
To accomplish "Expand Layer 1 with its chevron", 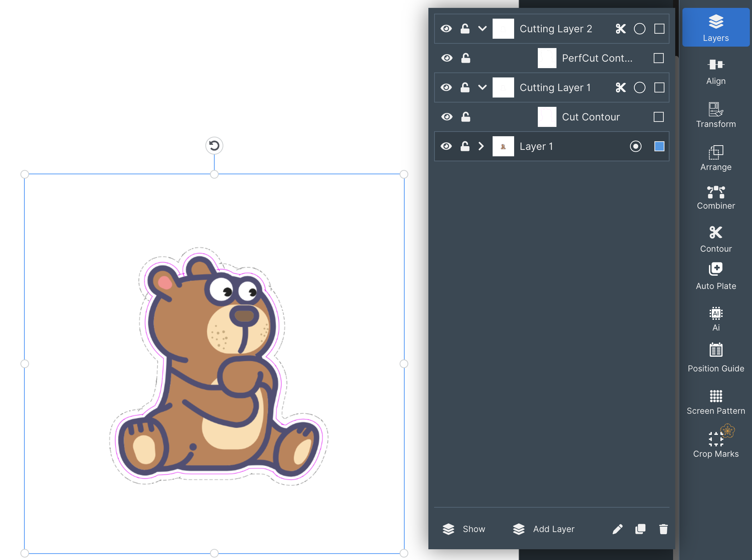I will click(x=481, y=146).
